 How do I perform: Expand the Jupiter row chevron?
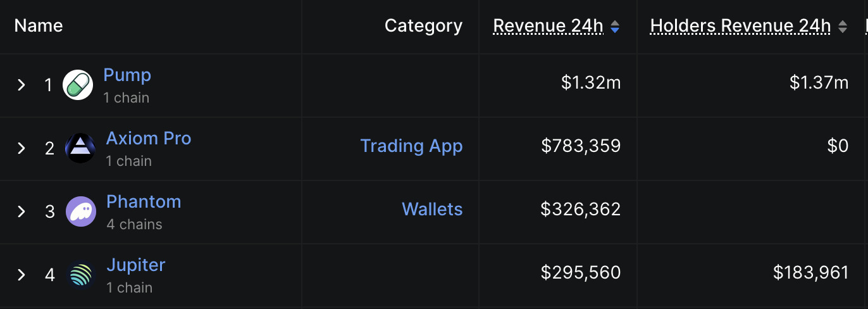coord(22,275)
